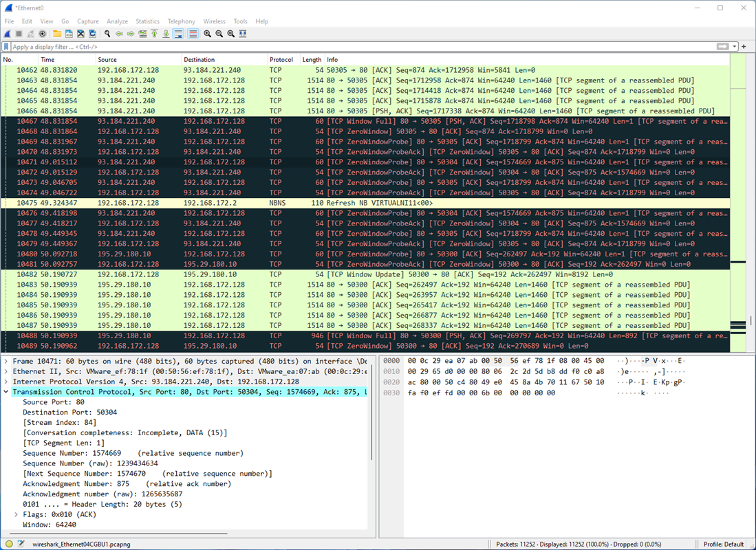Open display filter history dropdown
This screenshot has width=756, height=550.
point(734,47)
